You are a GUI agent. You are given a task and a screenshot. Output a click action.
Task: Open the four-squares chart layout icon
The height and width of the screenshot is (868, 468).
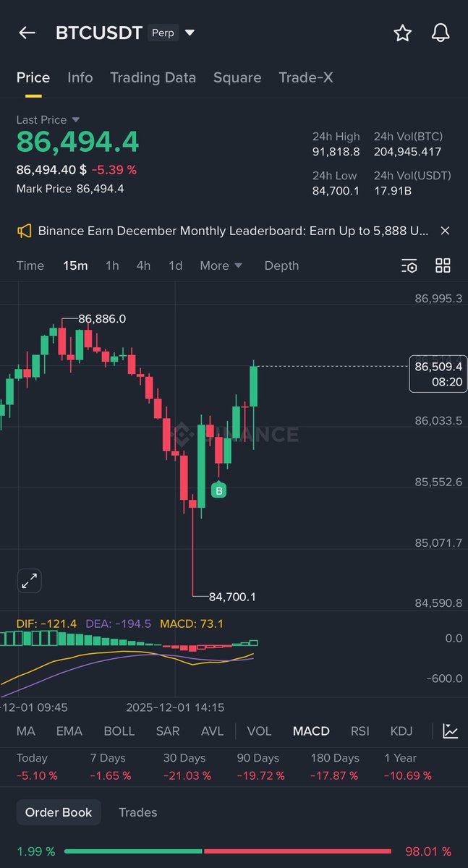coord(443,265)
